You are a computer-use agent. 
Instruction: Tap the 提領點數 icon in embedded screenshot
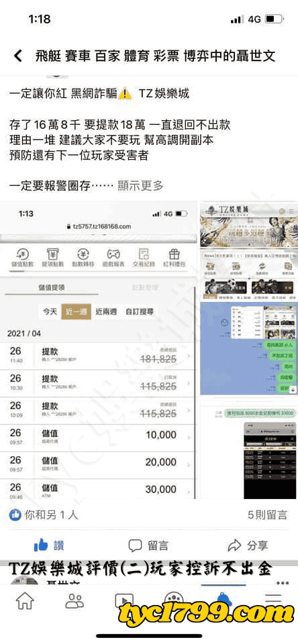[53, 258]
